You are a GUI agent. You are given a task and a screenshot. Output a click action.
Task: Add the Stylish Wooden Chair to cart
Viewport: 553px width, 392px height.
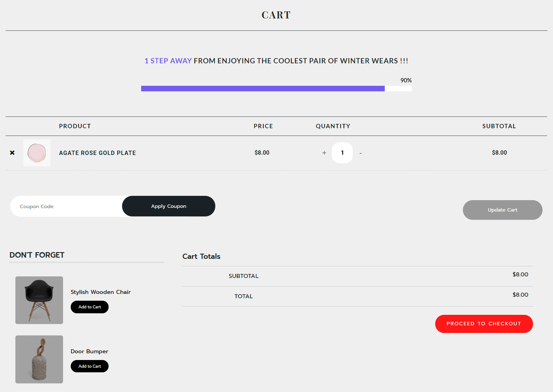point(90,307)
